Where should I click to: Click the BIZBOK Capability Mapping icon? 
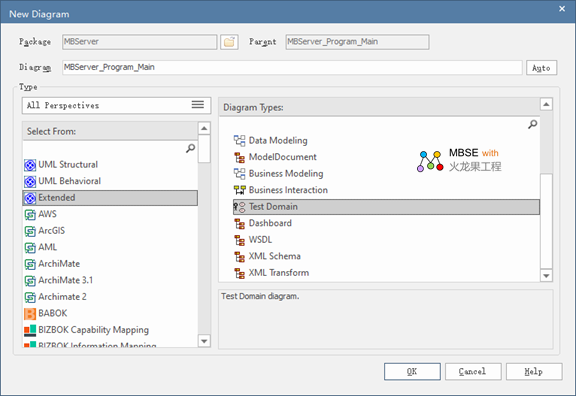click(x=30, y=330)
